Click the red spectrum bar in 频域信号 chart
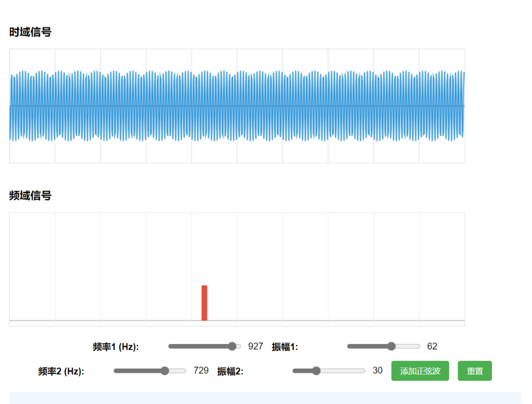The image size is (532, 404). coord(204,303)
